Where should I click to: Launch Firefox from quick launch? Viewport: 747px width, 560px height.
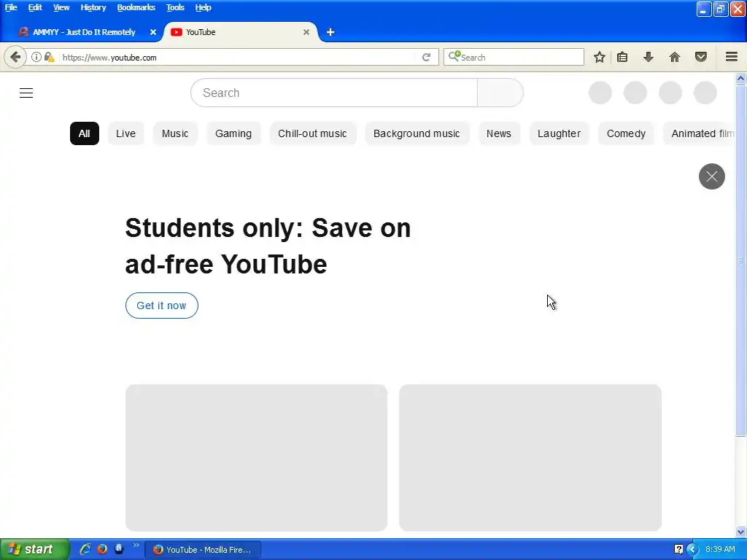(102, 549)
